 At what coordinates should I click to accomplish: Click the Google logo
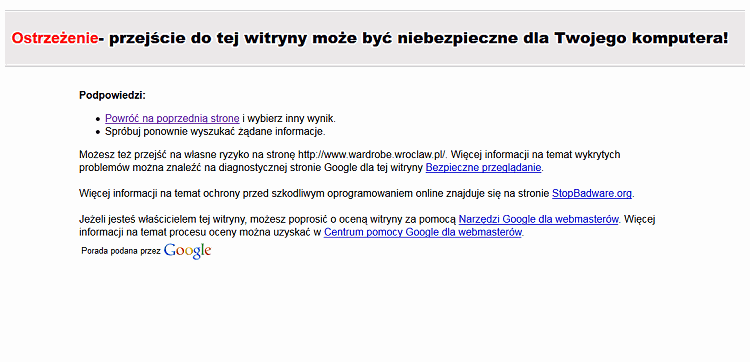click(x=188, y=251)
